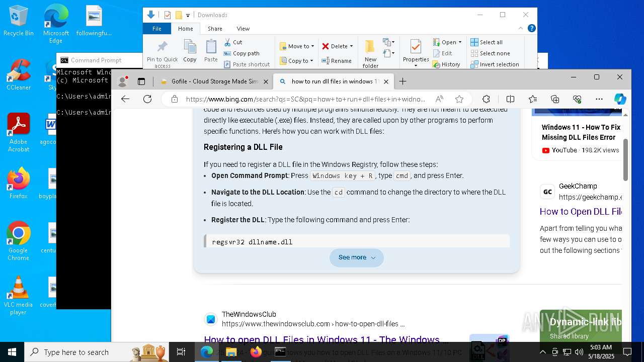Toggle Edge split screen icon
644x362 pixels.
tap(510, 99)
